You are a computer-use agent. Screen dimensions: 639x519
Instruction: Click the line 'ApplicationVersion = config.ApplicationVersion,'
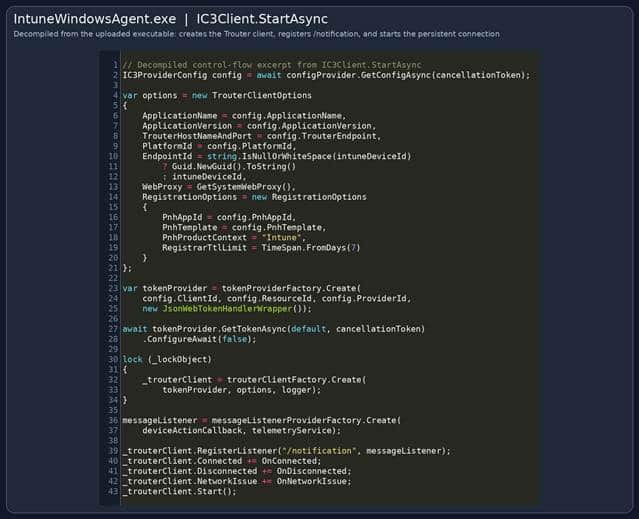pos(259,126)
